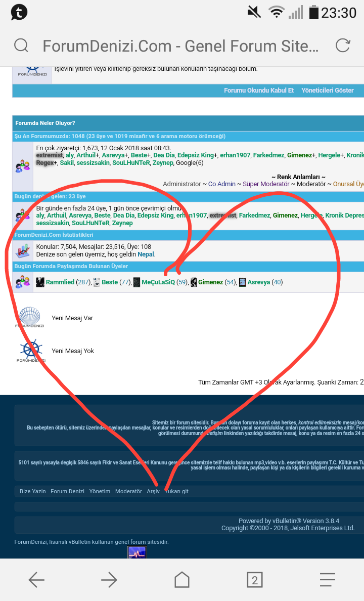364x601 pixels.
Task: Open the browser hamburger menu
Action: tap(328, 580)
